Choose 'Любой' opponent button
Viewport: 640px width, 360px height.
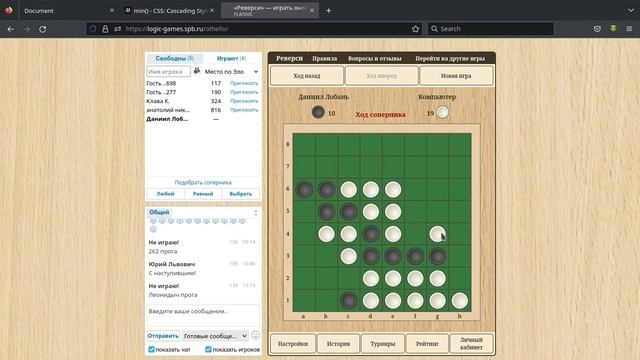(165, 194)
